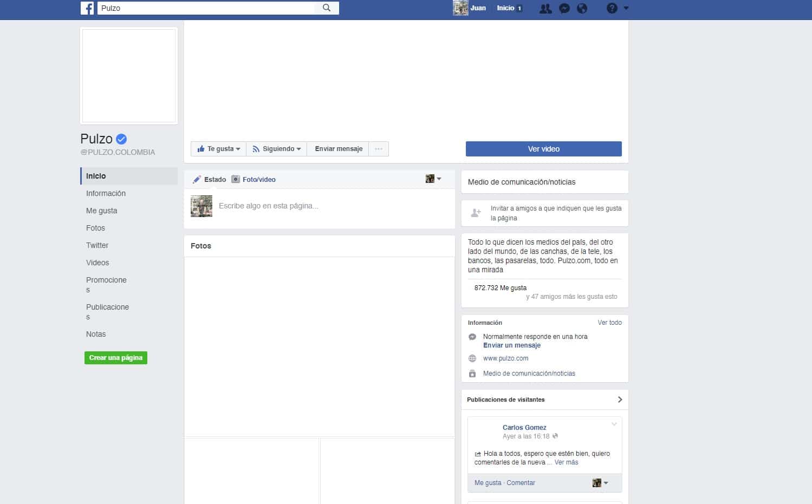The width and height of the screenshot is (812, 504).
Task: Click Invitar a amigos link
Action: tap(556, 213)
